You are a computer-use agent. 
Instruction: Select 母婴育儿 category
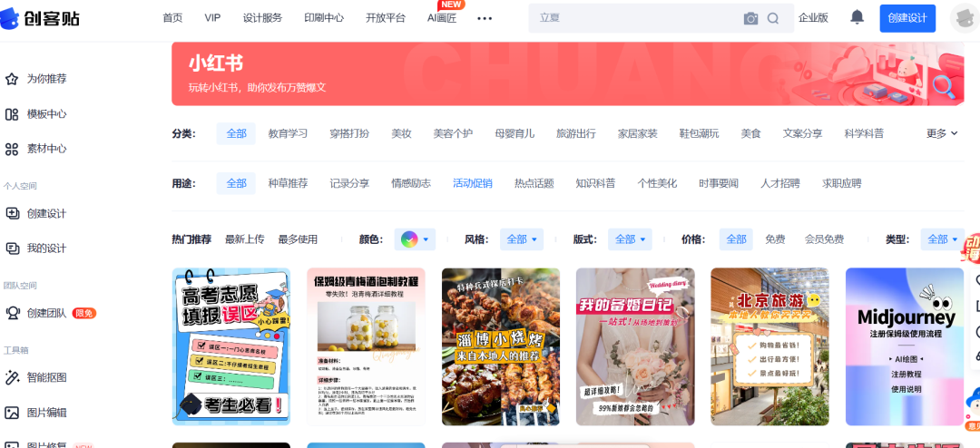click(x=514, y=133)
